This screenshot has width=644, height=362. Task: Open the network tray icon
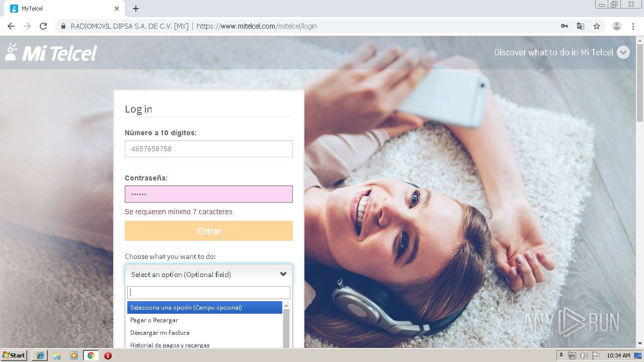tap(572, 355)
